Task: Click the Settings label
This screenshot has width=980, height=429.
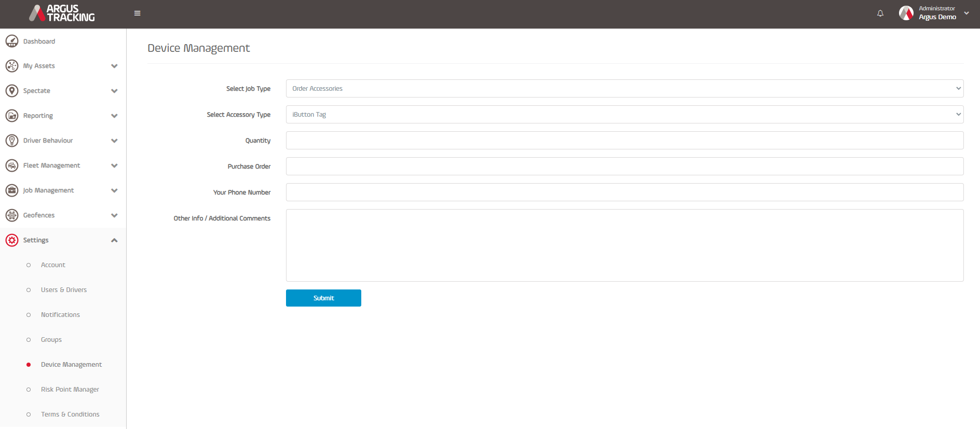Action: click(x=36, y=240)
